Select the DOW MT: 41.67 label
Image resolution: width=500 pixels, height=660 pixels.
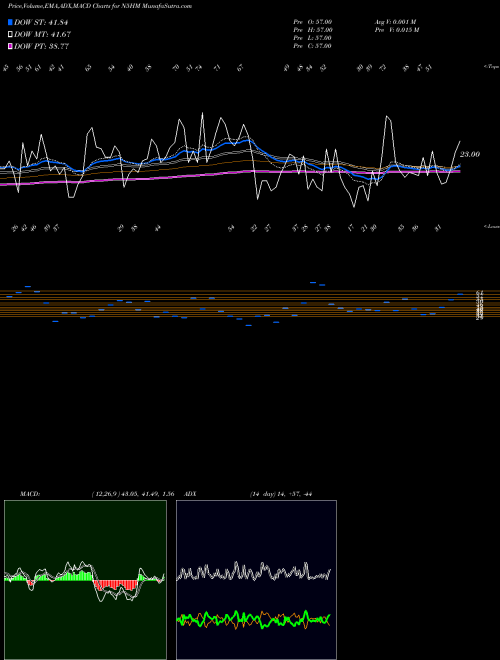click(42, 35)
